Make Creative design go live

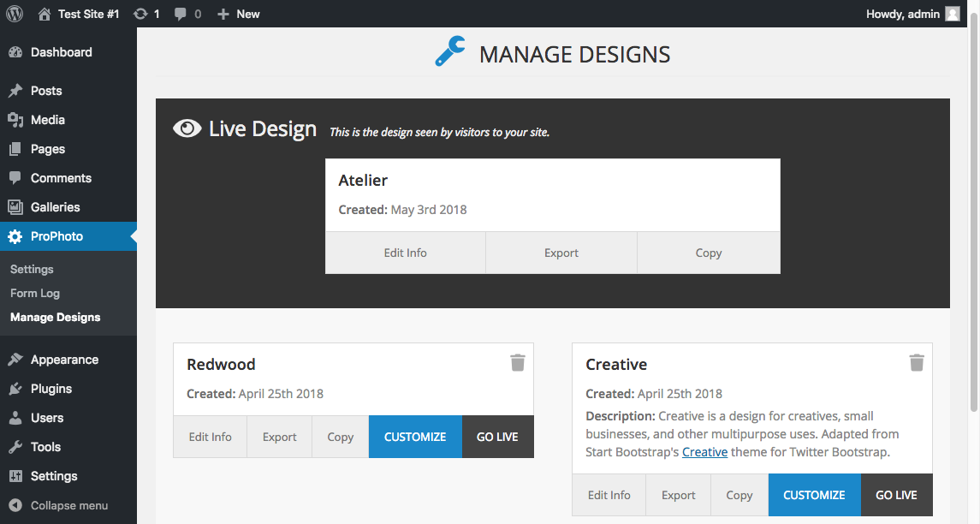click(896, 495)
